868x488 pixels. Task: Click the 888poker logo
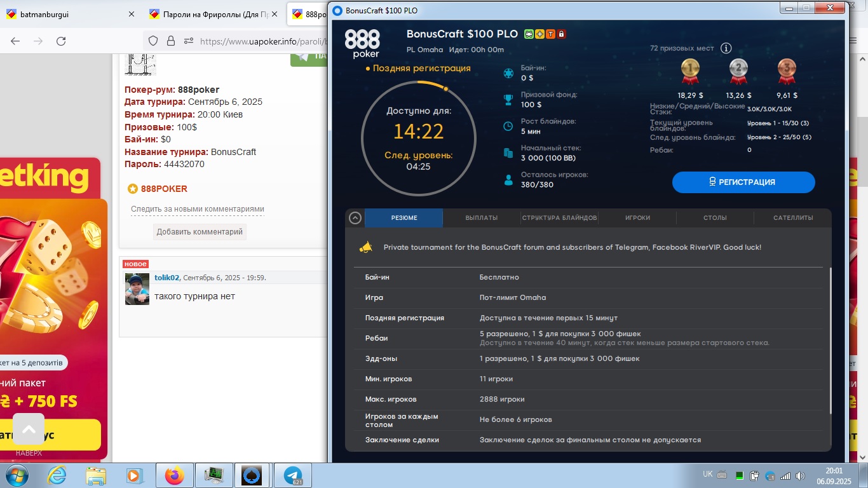pyautogui.click(x=362, y=43)
